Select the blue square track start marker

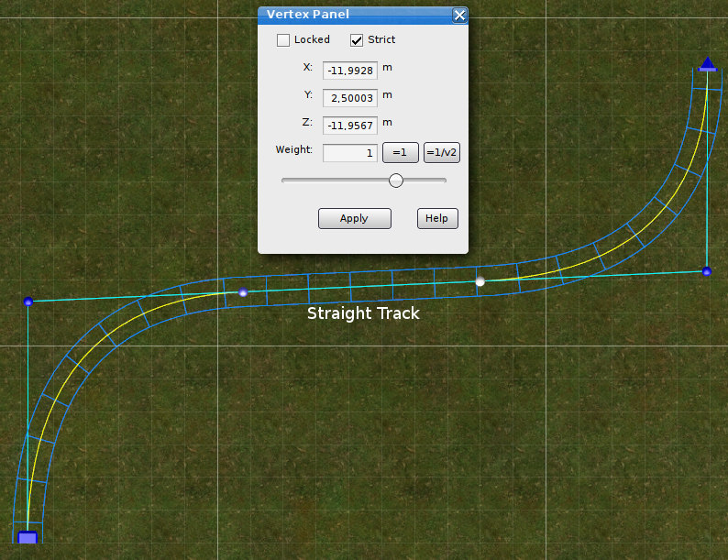(28, 537)
